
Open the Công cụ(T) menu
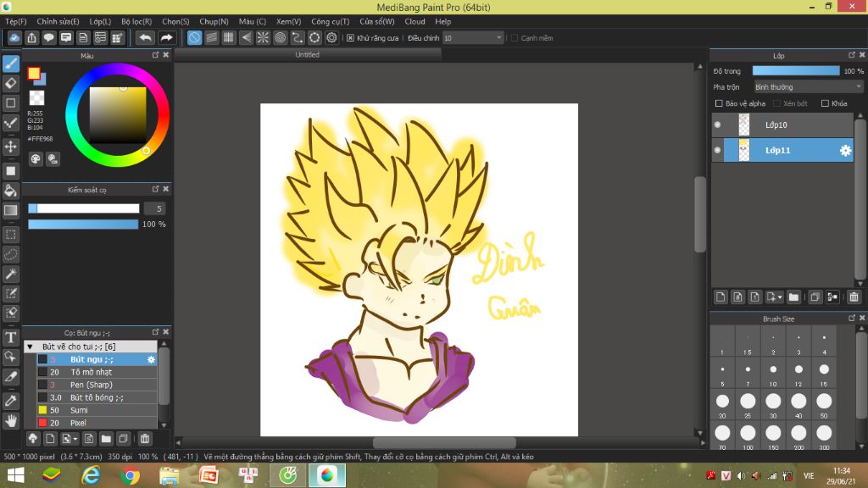[x=331, y=21]
